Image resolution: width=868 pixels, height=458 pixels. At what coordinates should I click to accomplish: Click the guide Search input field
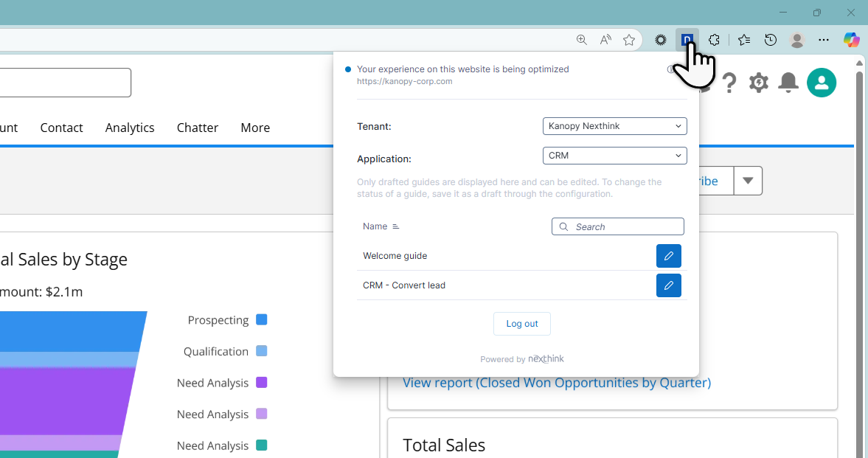(624, 226)
